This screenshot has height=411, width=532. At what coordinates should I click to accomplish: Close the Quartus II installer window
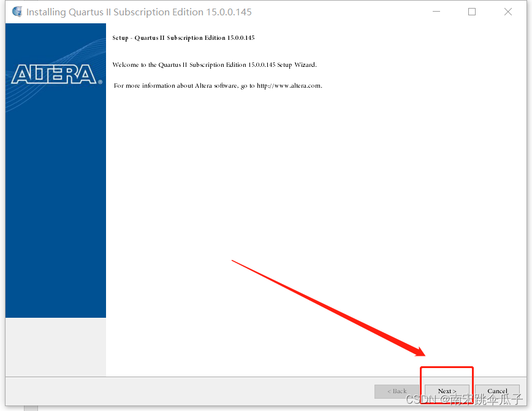point(508,12)
